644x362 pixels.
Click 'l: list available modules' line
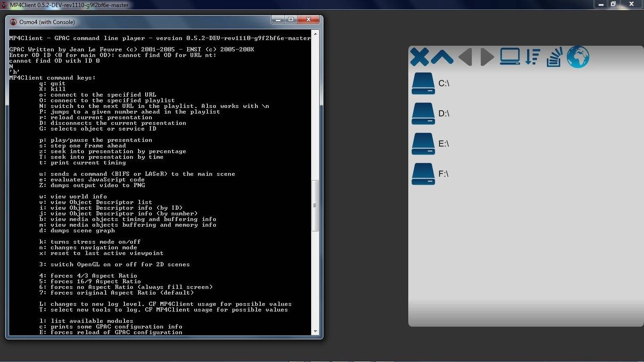[86, 321]
